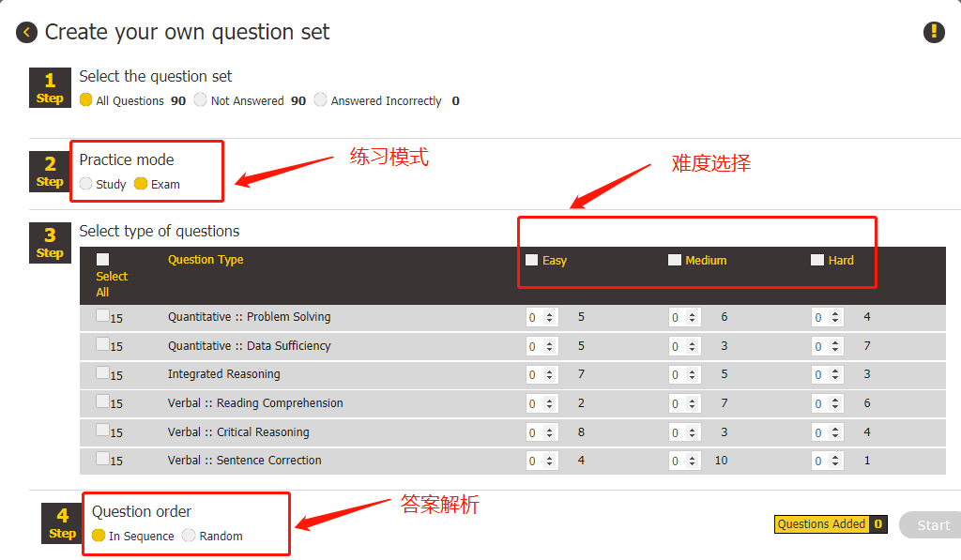Image resolution: width=961 pixels, height=560 pixels.
Task: Choose the Answered Incorrectly option
Action: pos(321,100)
